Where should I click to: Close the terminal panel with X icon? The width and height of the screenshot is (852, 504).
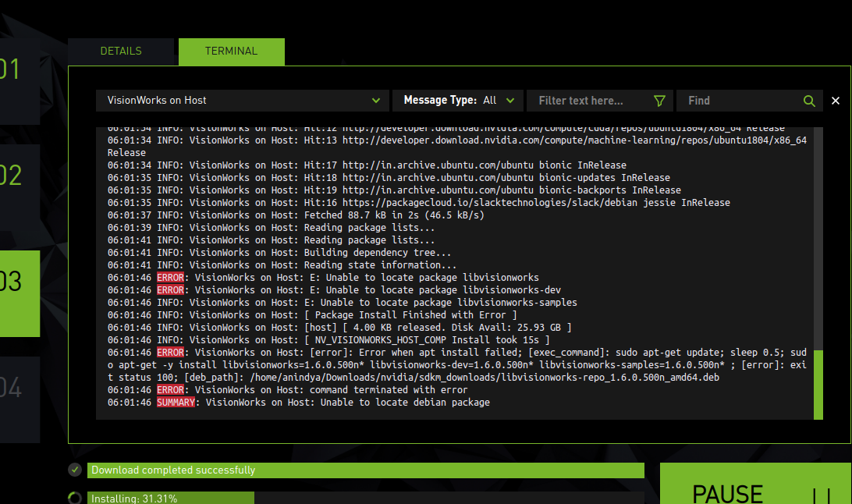click(836, 101)
